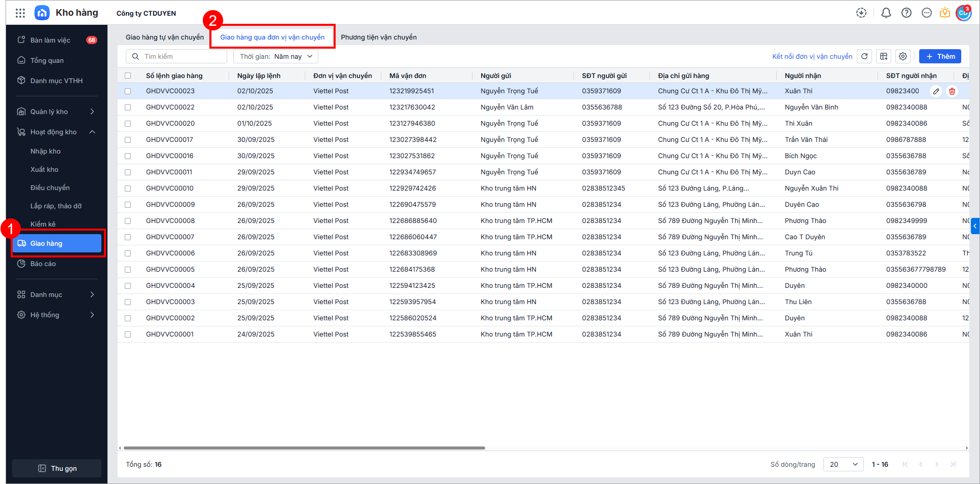Click the red delete trash icon
The width and height of the screenshot is (980, 484).
952,91
